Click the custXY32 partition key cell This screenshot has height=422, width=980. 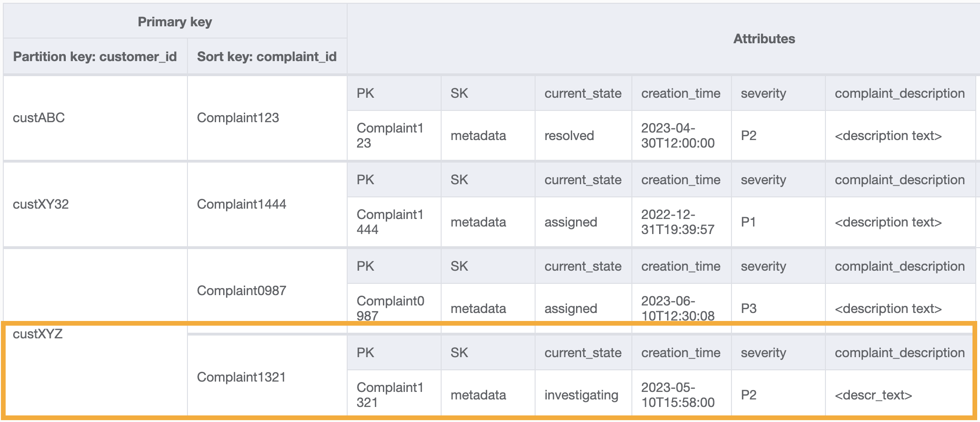41,204
